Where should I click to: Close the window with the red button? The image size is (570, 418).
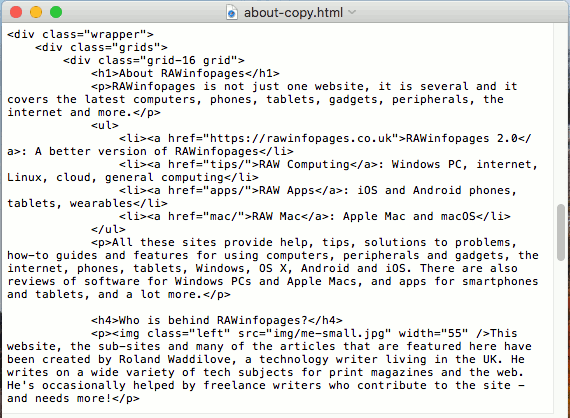[x=16, y=12]
